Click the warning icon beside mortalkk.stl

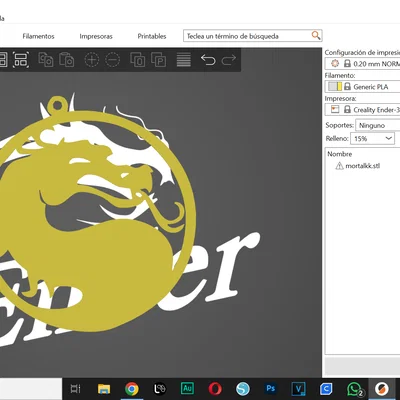pos(339,166)
